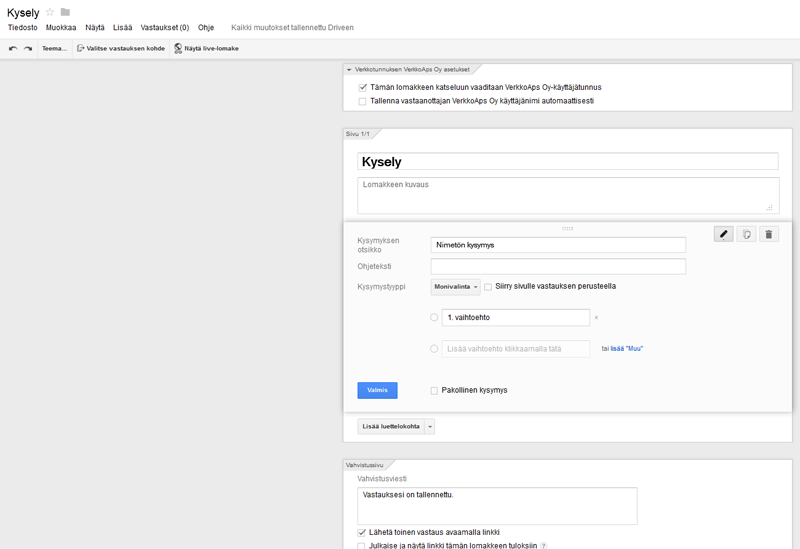800x549 pixels.
Task: Click the undo arrow icon
Action: click(13, 48)
